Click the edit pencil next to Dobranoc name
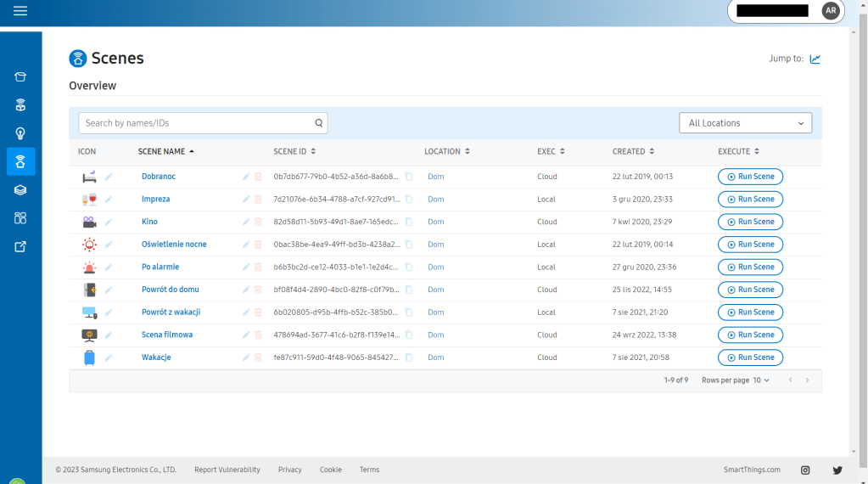This screenshot has height=484, width=868. [246, 177]
